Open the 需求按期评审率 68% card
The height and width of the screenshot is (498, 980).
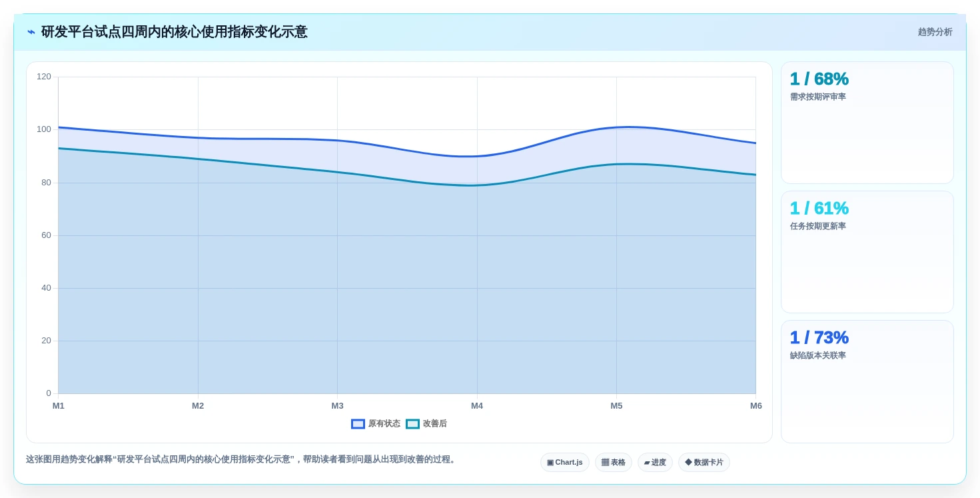(x=867, y=123)
